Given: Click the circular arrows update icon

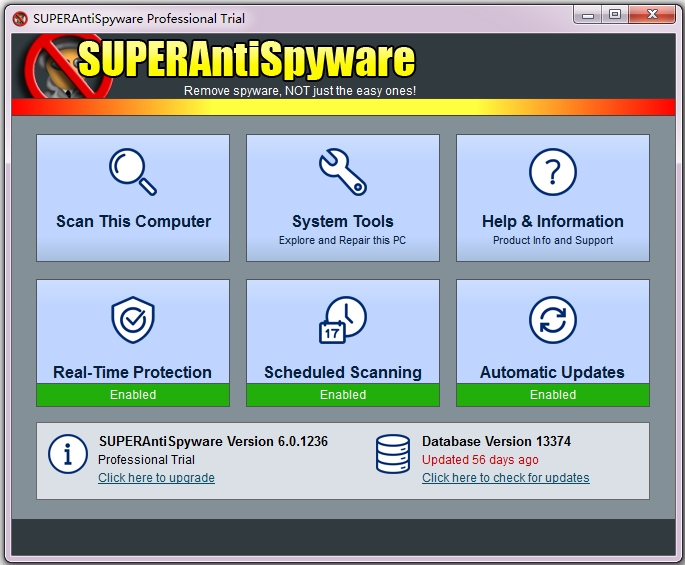Looking at the screenshot, I should point(553,320).
